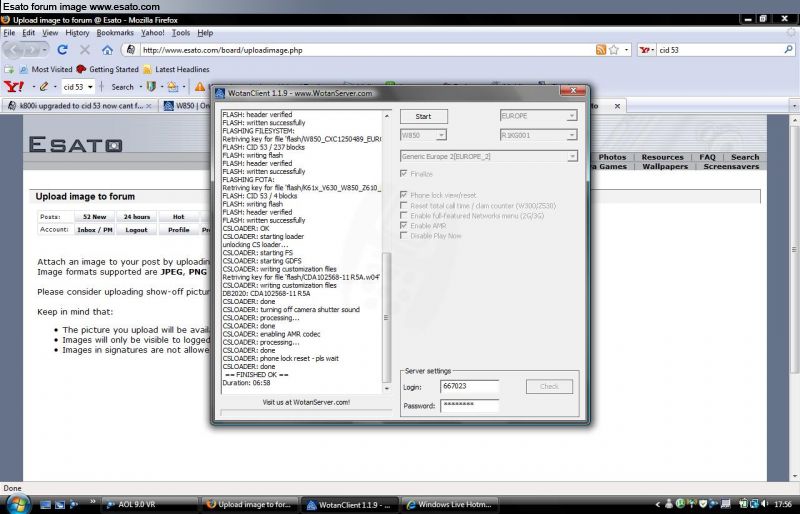The image size is (800, 514).
Task: Open the Edit menu
Action: pyautogui.click(x=29, y=33)
